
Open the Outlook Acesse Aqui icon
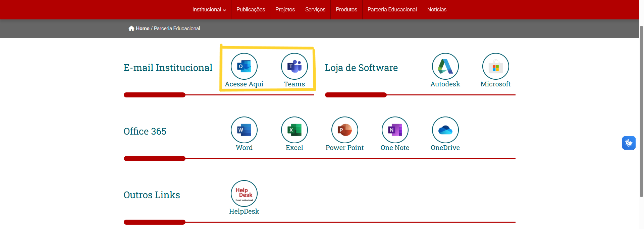(x=244, y=66)
